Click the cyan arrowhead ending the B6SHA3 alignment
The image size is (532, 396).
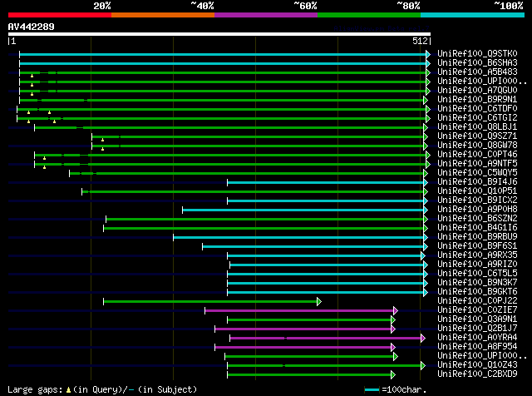tap(428, 63)
